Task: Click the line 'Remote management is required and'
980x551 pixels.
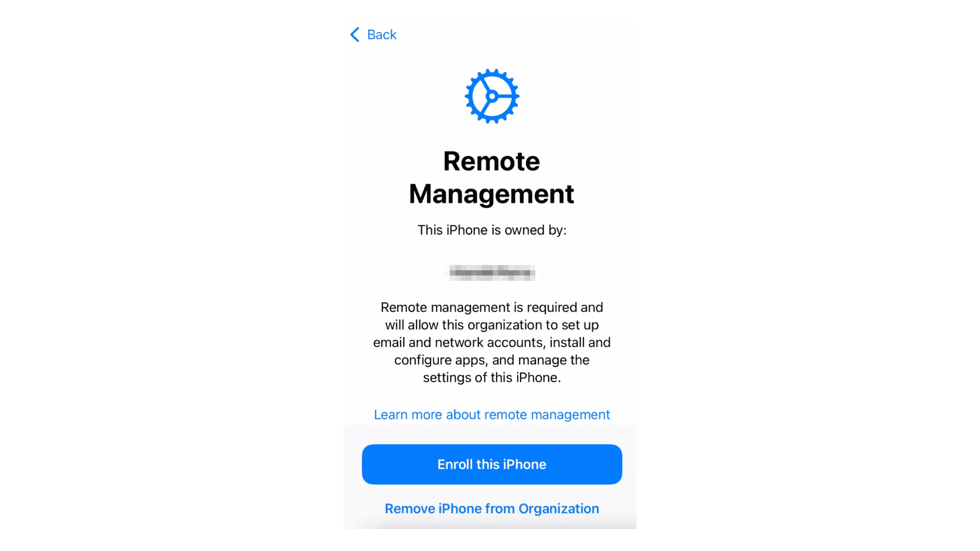Action: point(492,307)
